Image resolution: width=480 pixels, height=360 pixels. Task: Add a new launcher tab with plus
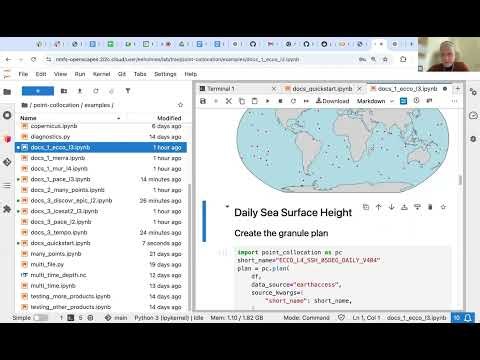457,88
